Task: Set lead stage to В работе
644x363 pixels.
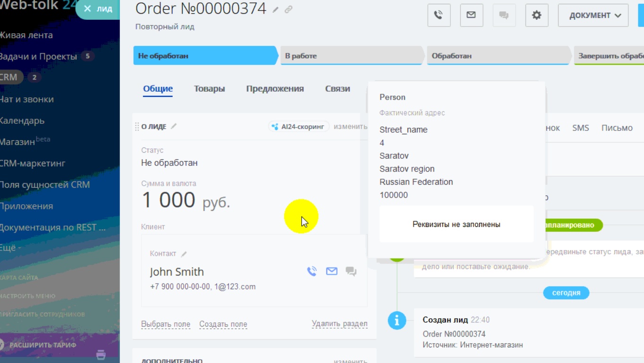Action: [x=351, y=56]
